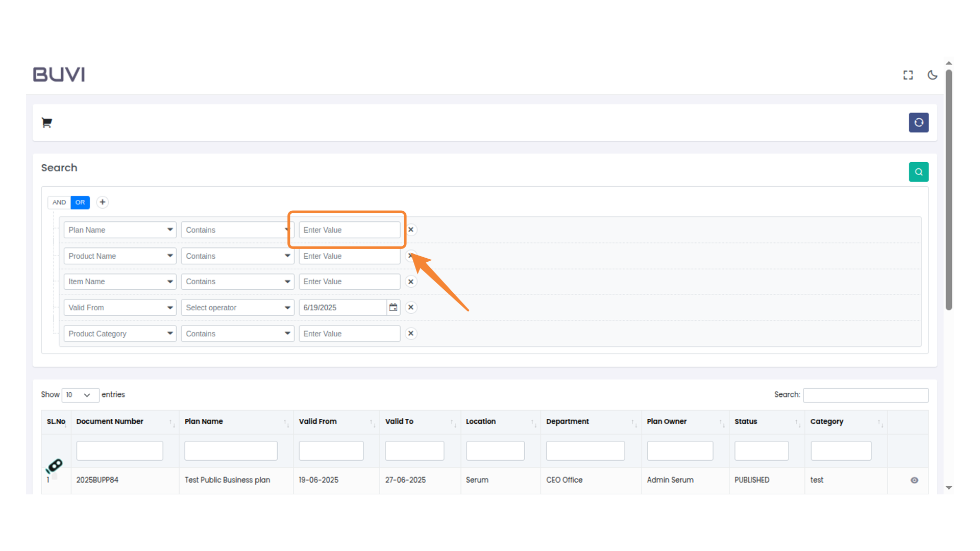Remove the Product Category filter condition
The height and width of the screenshot is (551, 980).
click(x=411, y=333)
